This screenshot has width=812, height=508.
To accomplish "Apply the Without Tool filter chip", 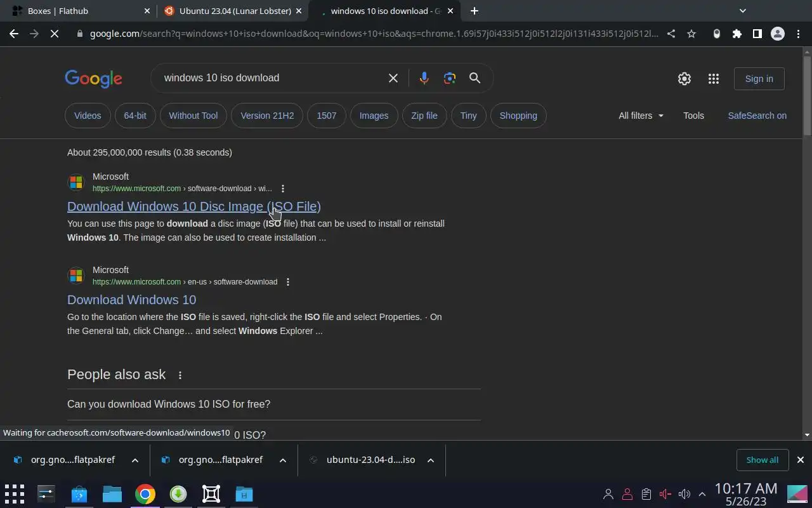I will (x=193, y=116).
